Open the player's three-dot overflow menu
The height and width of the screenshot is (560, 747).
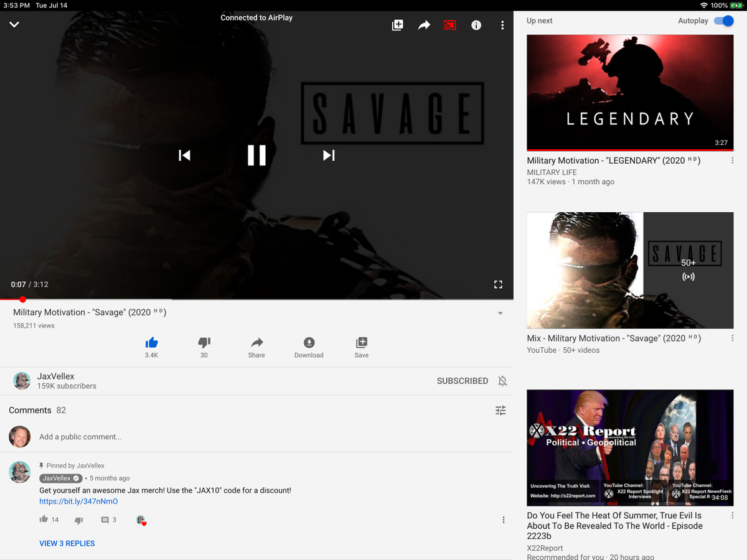click(502, 26)
